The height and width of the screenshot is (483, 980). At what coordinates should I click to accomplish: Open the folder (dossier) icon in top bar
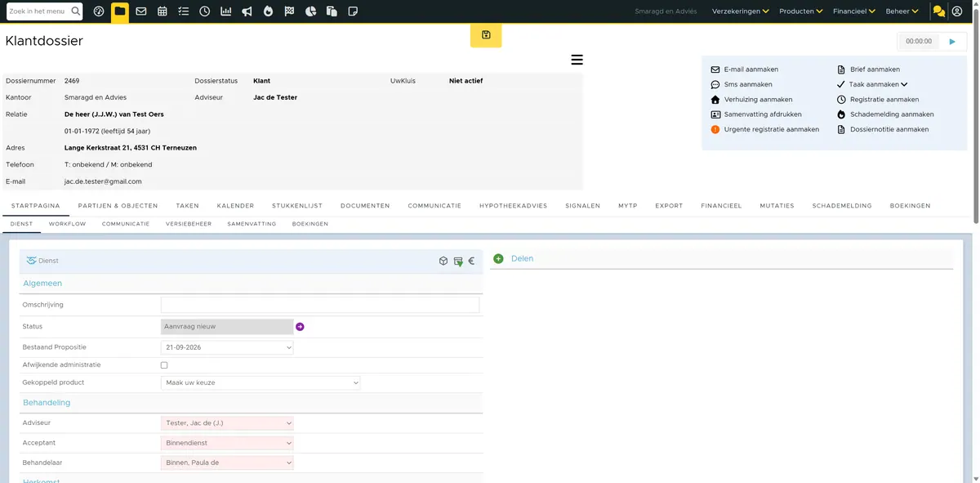(x=120, y=11)
